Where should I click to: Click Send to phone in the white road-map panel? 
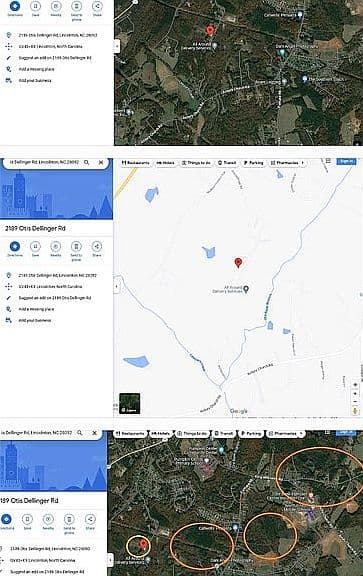click(x=76, y=246)
